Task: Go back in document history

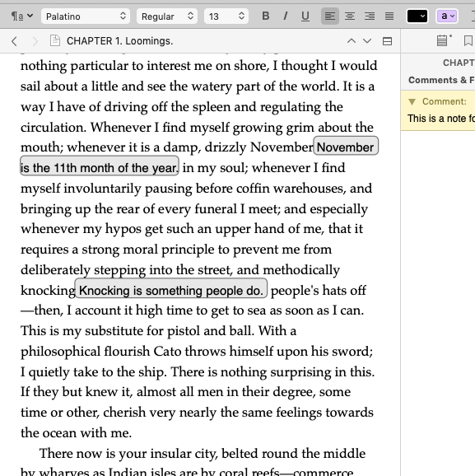Action: point(14,41)
